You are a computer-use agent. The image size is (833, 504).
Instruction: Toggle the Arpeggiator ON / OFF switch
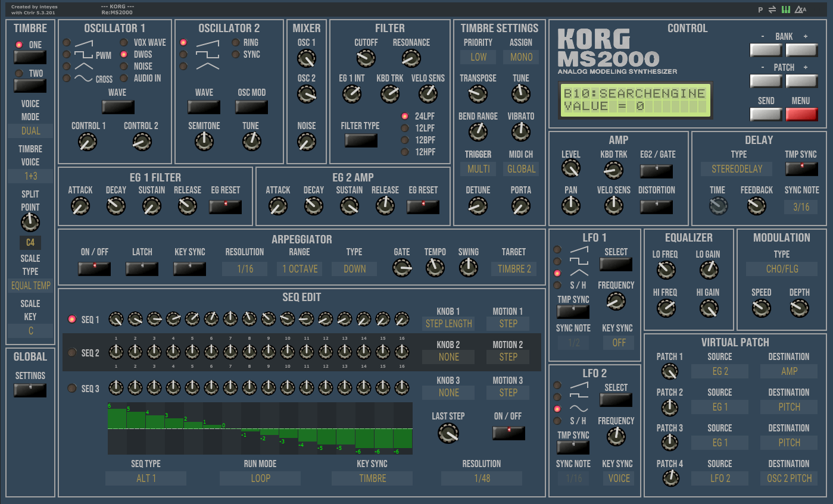(x=95, y=269)
